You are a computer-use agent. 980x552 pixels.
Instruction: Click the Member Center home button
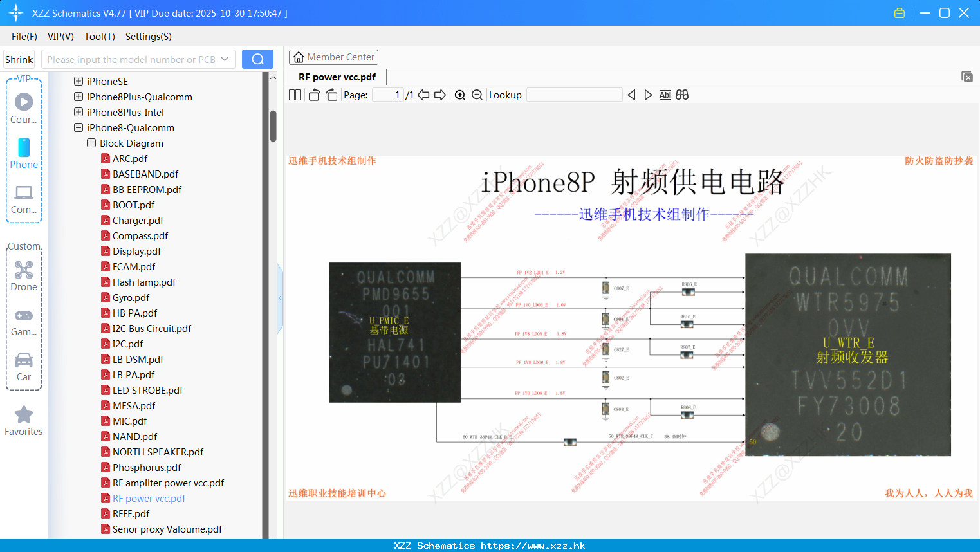[x=333, y=57]
